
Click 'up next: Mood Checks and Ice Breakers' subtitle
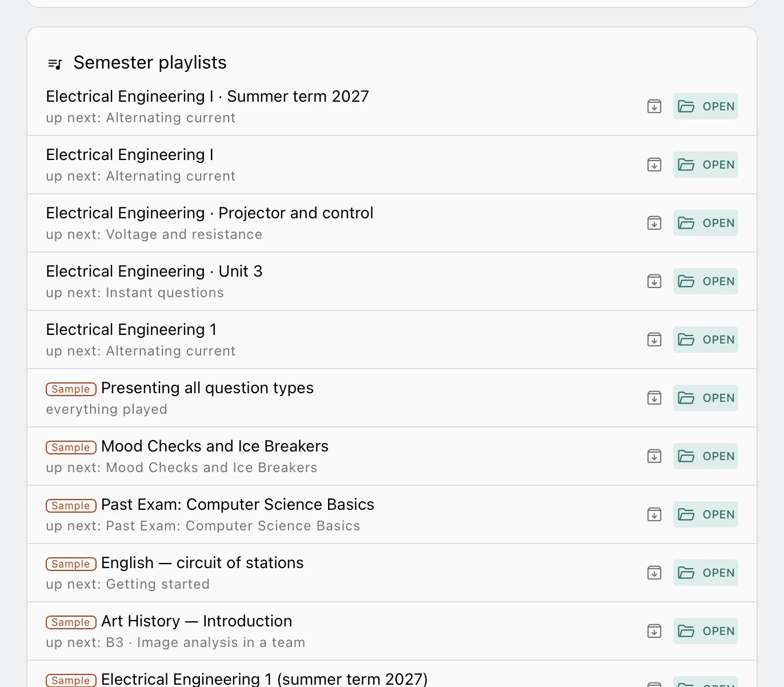[182, 468]
